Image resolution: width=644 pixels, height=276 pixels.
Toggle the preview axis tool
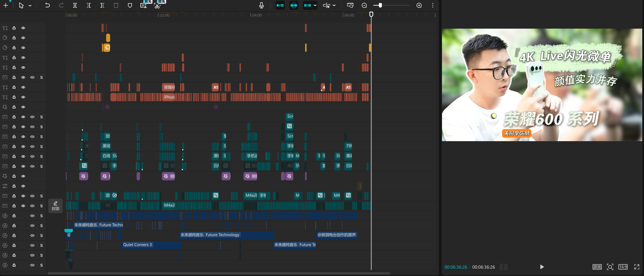pos(327,5)
